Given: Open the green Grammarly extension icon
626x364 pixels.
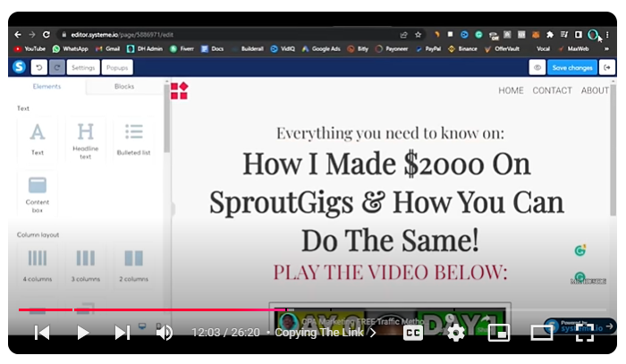Looking at the screenshot, I should point(478,35).
